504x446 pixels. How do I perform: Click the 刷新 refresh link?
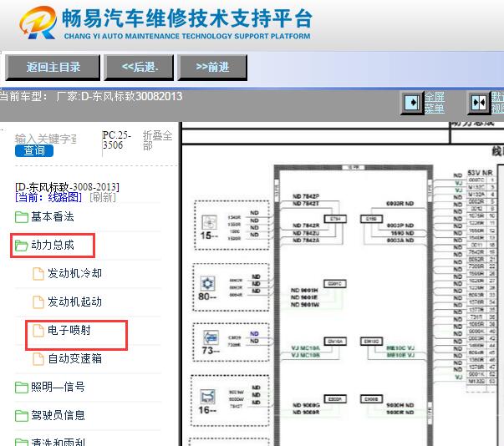coord(103,197)
